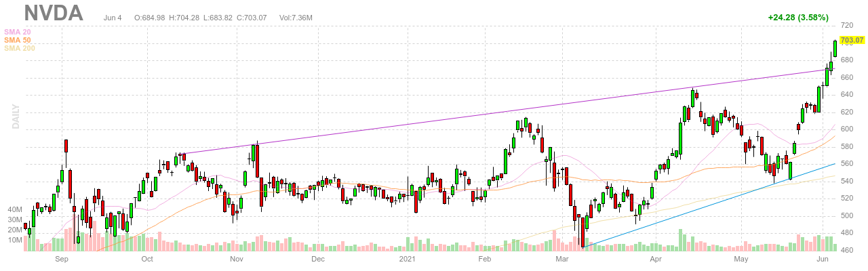Click the May month label
This screenshot has height=271, width=868.
tap(741, 259)
